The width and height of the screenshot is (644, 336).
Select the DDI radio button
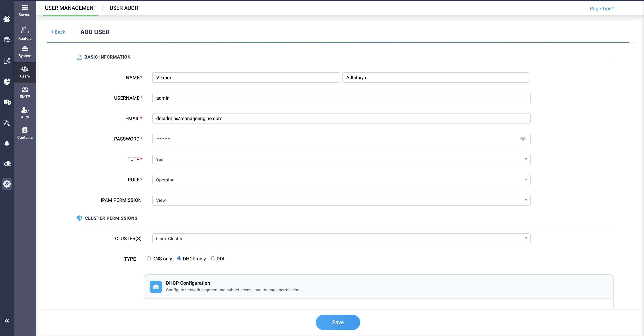click(213, 258)
